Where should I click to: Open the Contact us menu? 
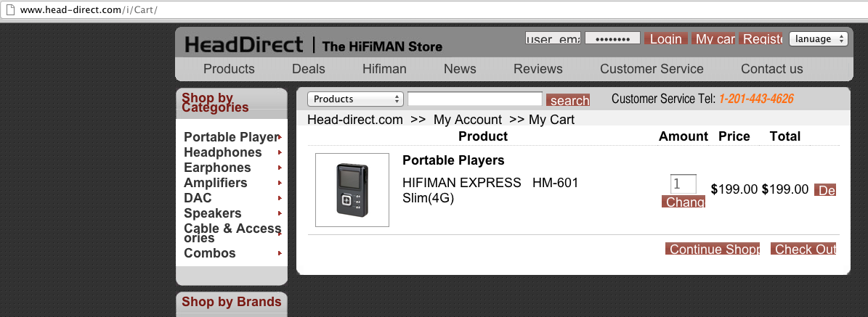[x=771, y=69]
